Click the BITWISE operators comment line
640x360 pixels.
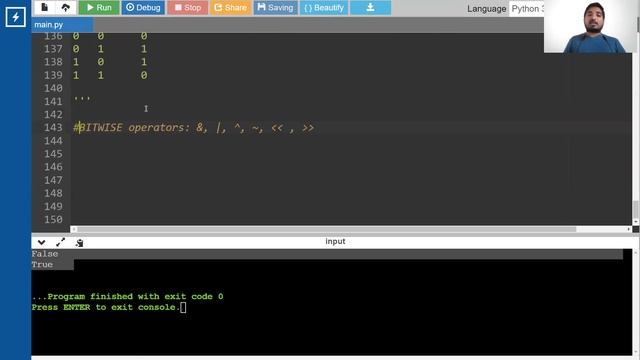193,127
